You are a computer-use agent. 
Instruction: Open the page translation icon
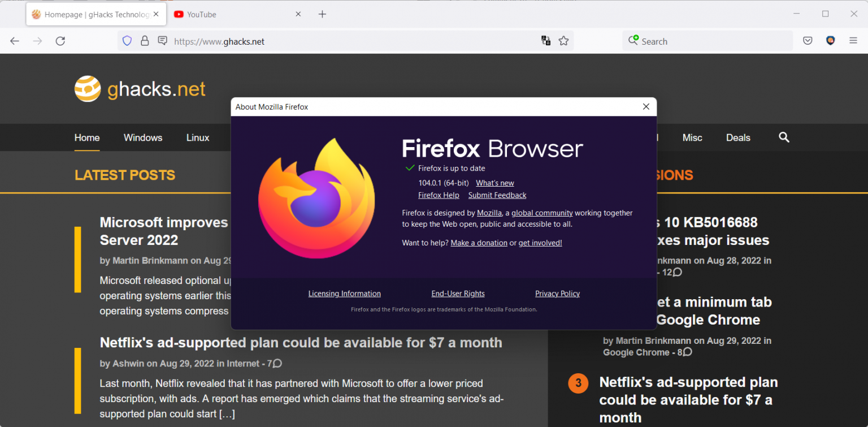(x=545, y=41)
